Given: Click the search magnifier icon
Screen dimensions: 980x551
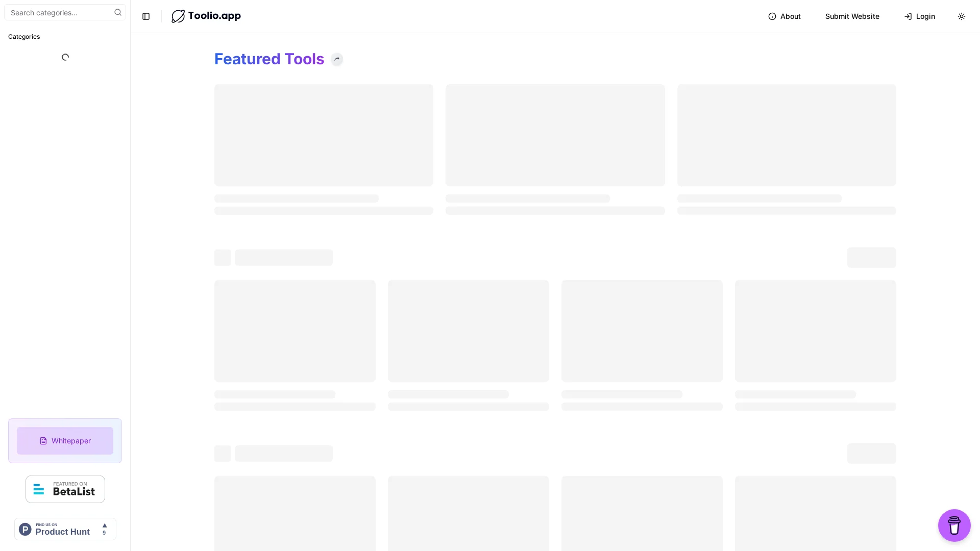Looking at the screenshot, I should click(x=118, y=12).
